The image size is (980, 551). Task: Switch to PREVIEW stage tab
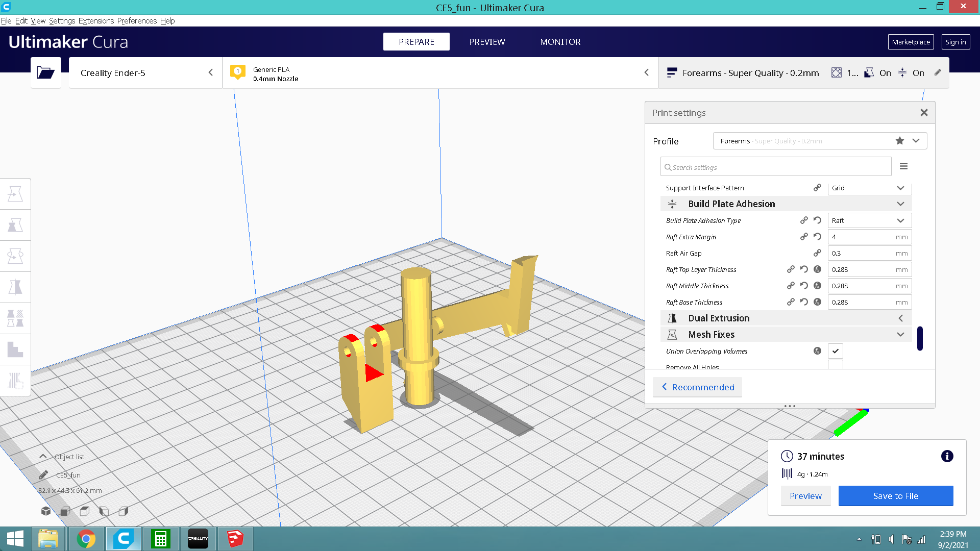[x=487, y=42]
